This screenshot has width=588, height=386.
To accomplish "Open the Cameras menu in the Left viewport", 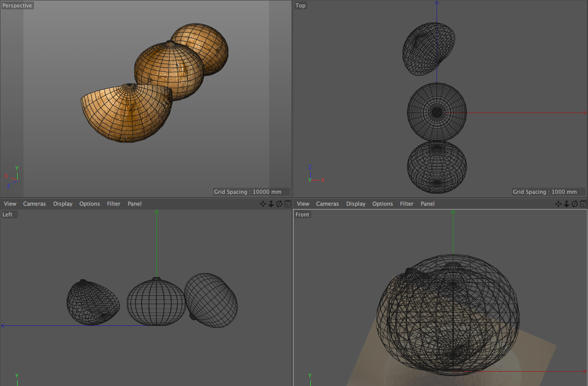I will pos(35,204).
